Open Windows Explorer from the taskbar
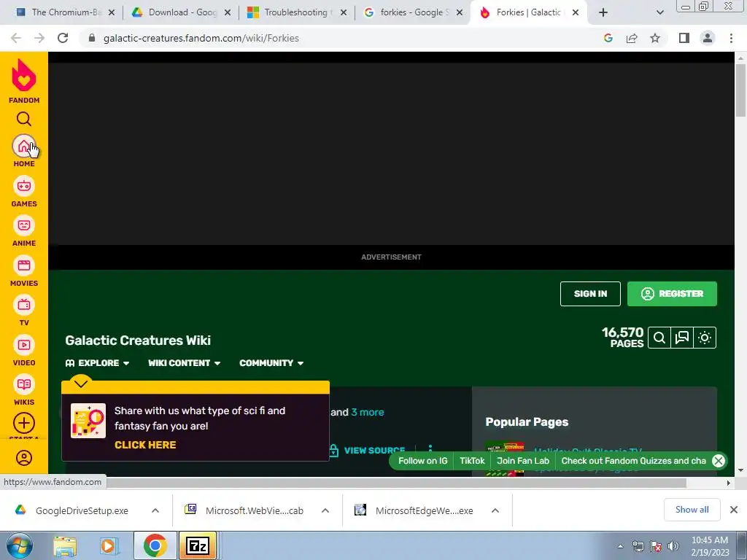The image size is (747, 560). pyautogui.click(x=65, y=545)
